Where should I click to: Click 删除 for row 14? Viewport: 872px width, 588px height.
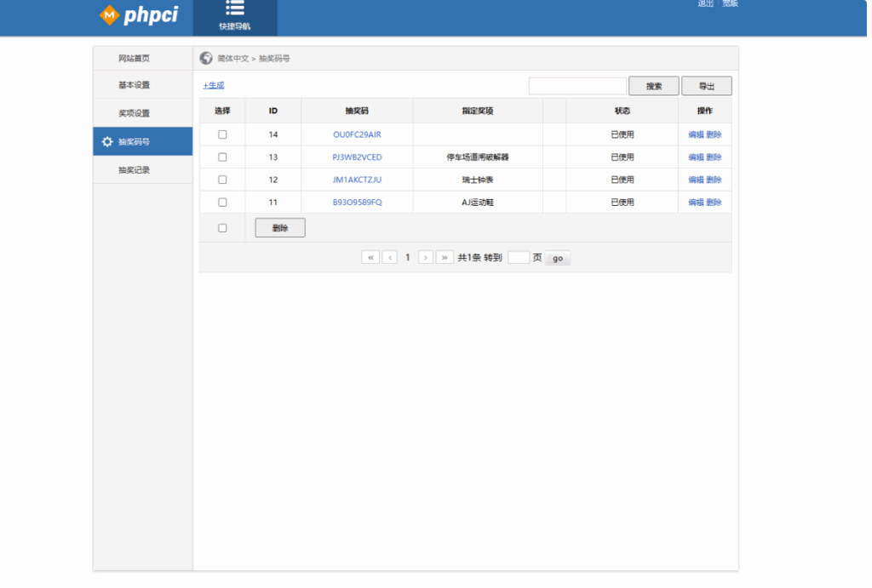(714, 134)
